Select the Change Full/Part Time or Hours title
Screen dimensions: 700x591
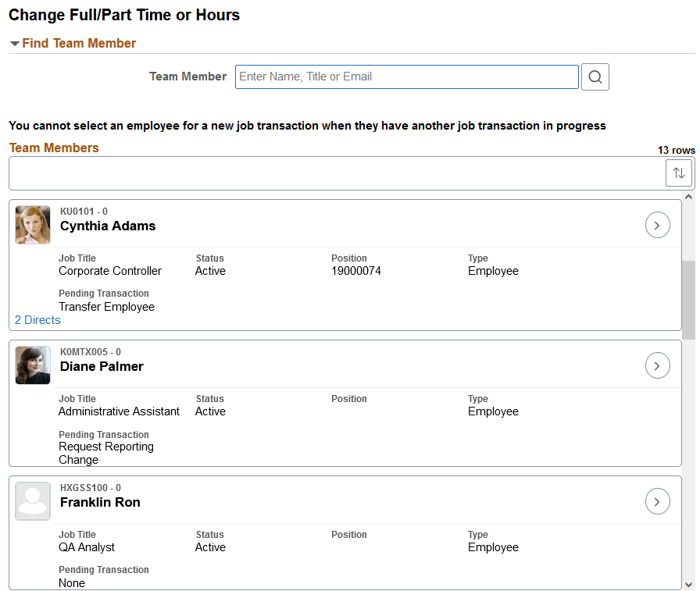pyautogui.click(x=123, y=15)
